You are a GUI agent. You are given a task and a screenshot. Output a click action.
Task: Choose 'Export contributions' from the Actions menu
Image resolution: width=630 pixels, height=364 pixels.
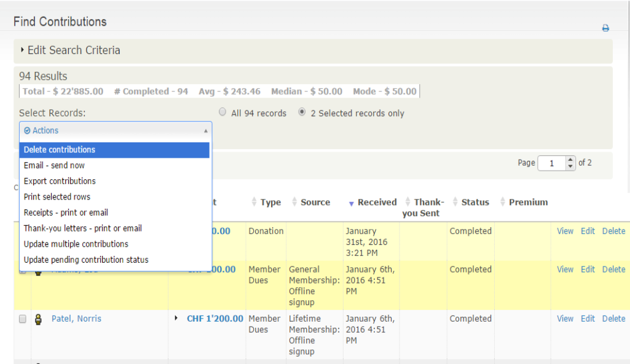pos(60,181)
